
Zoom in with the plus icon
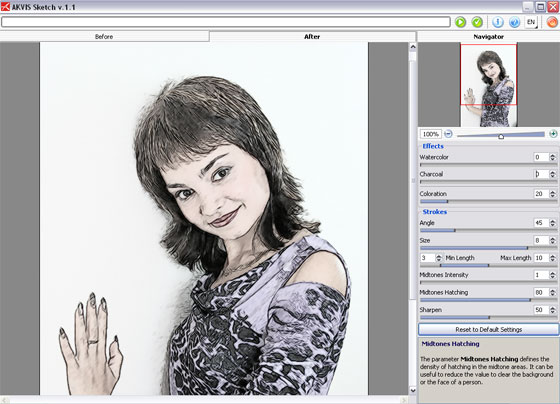click(x=553, y=134)
